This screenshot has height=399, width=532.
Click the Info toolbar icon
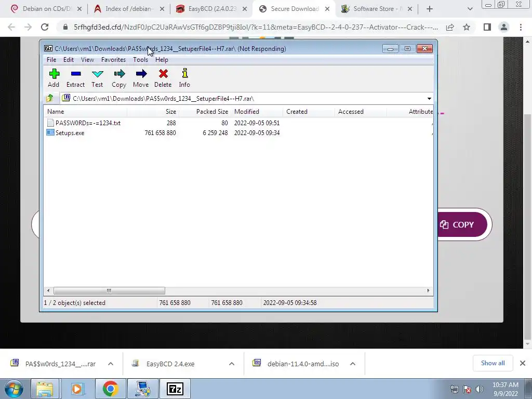coord(185,73)
